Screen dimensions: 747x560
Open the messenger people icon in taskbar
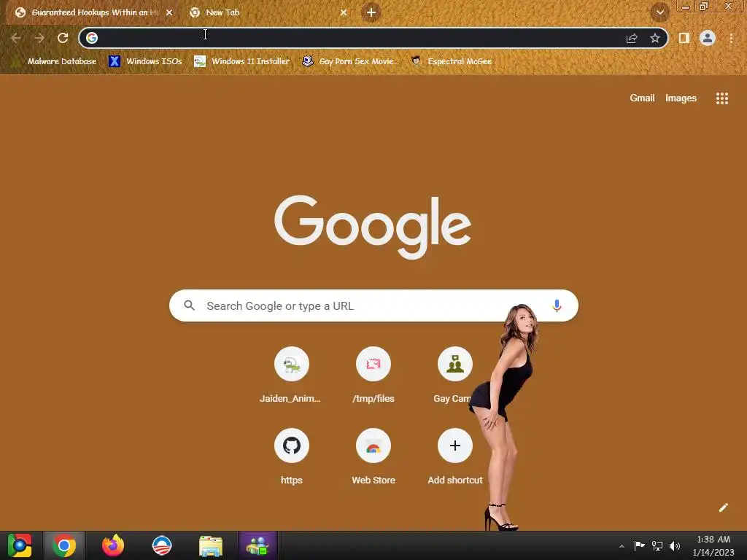tap(258, 545)
